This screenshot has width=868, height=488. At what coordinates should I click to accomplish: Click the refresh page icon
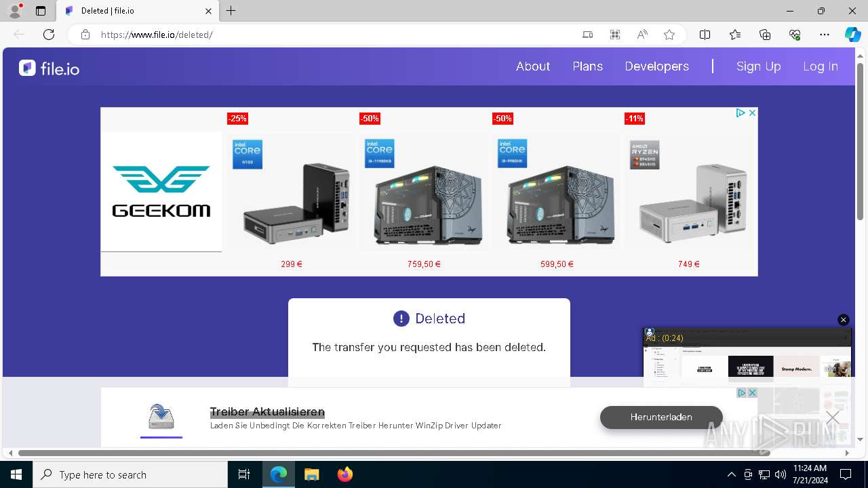[49, 35]
